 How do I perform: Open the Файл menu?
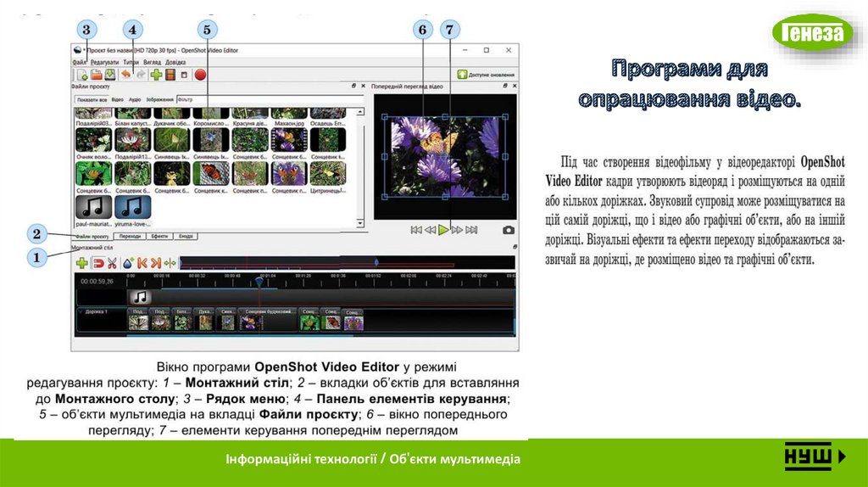[79, 63]
